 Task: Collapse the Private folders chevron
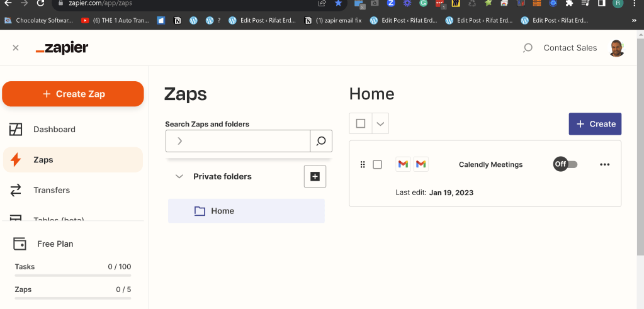[x=179, y=176]
